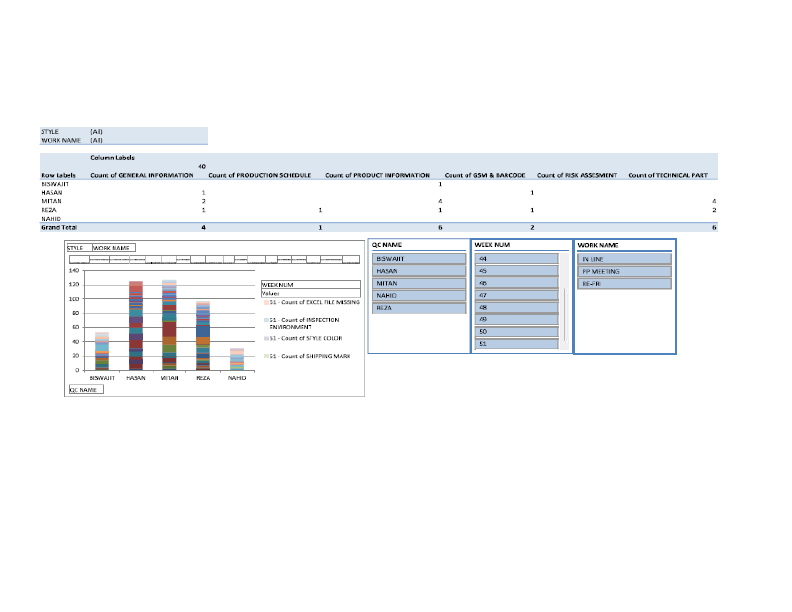Open the Values legend field button

coord(311,293)
